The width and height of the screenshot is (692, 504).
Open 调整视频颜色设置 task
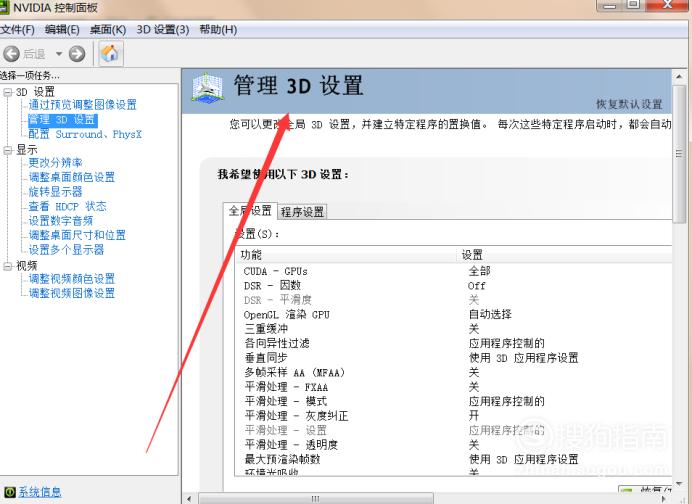point(71,279)
